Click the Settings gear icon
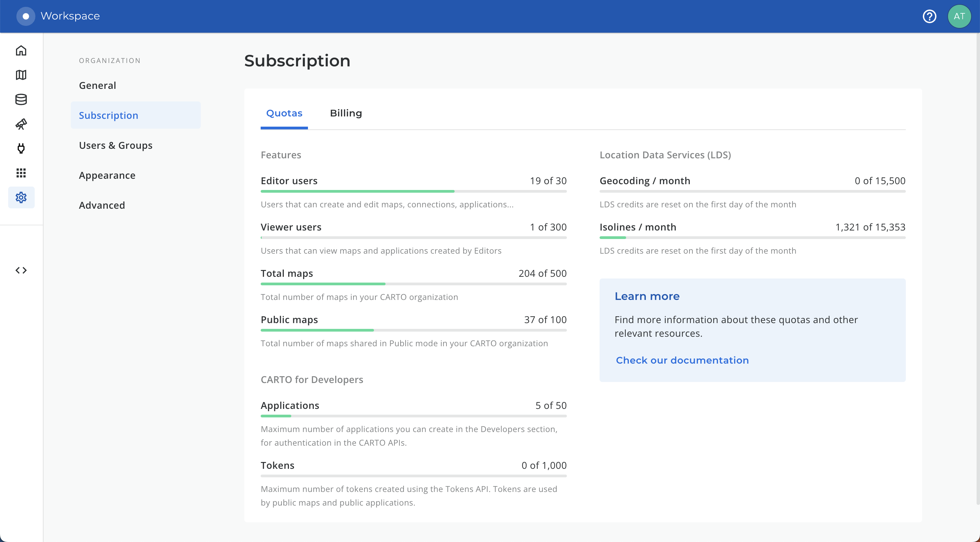Viewport: 980px width, 542px height. click(x=21, y=197)
